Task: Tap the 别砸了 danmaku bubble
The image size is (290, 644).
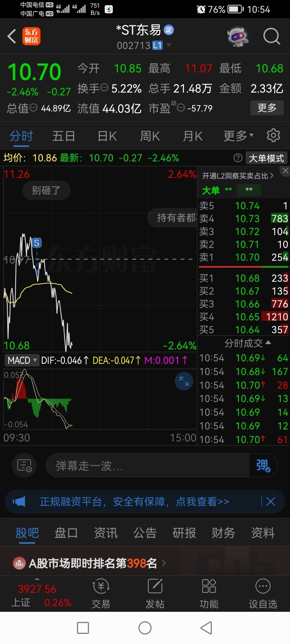Action: coord(46,190)
